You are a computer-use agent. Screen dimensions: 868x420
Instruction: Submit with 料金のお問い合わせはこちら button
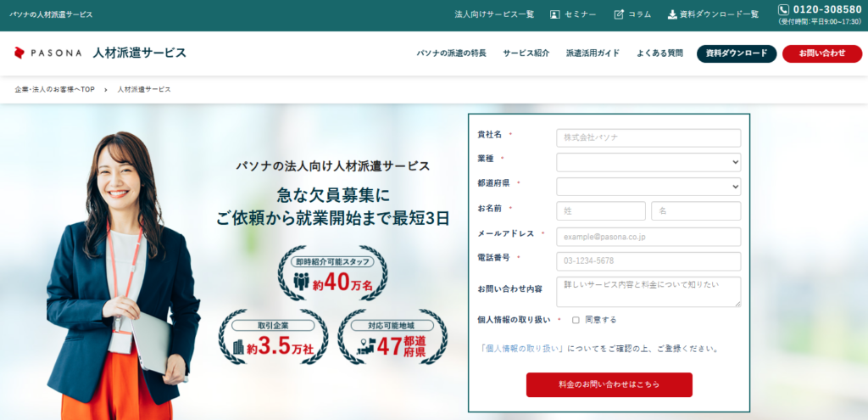609,384
